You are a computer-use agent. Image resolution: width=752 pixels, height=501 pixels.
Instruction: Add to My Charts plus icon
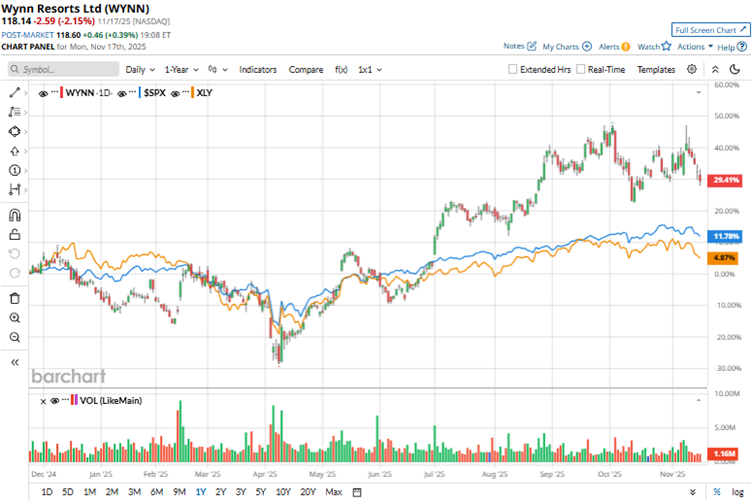click(587, 47)
